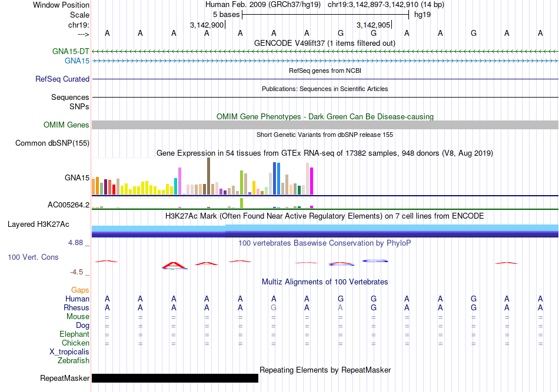Click the GENCODE V49lift37 track title
The image size is (559, 392).
(325, 43)
